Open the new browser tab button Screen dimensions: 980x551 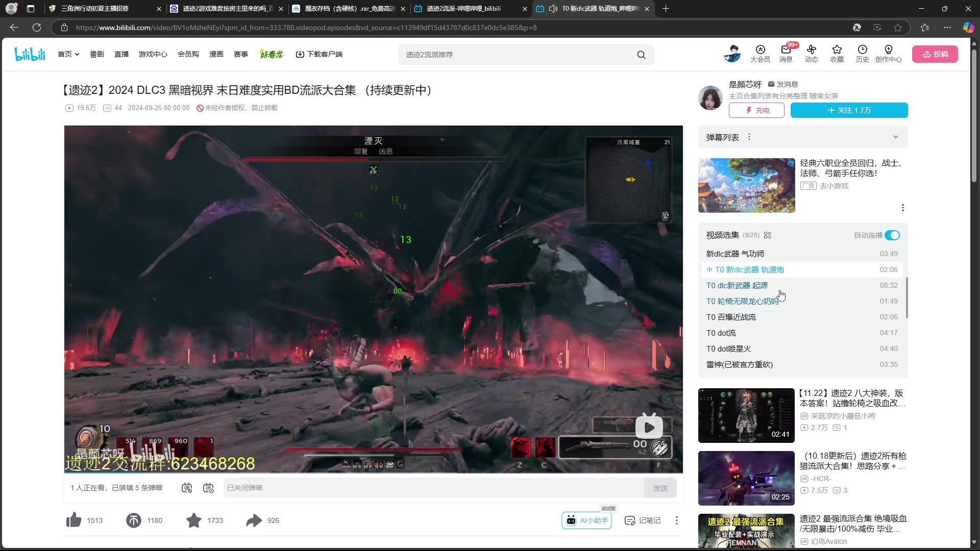click(666, 9)
